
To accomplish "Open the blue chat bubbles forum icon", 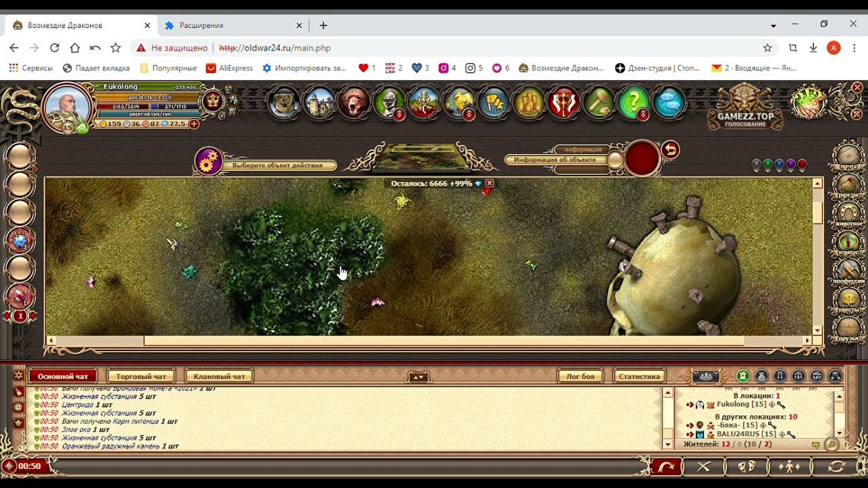I will coord(669,103).
